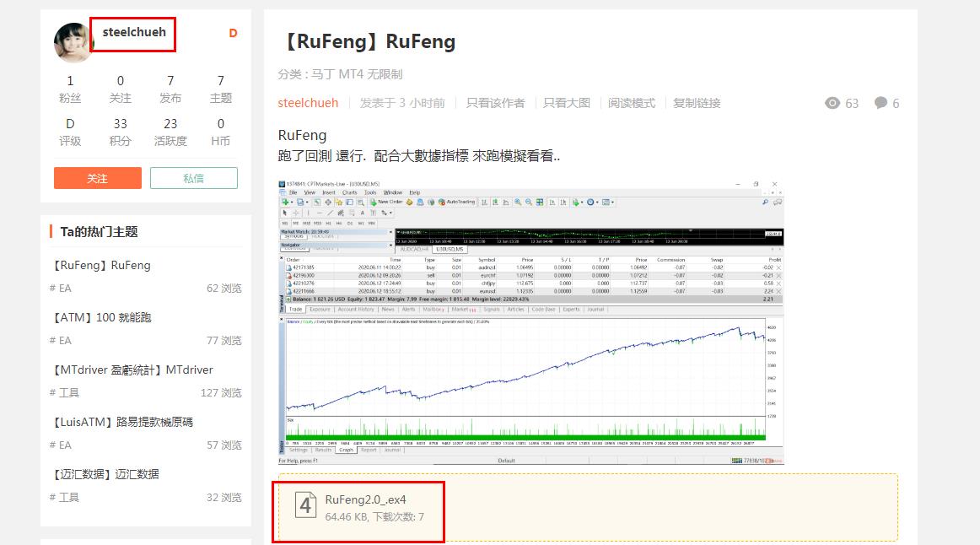The image size is (980, 545).
Task: Click the ex4 attachment file icon
Action: click(305, 505)
